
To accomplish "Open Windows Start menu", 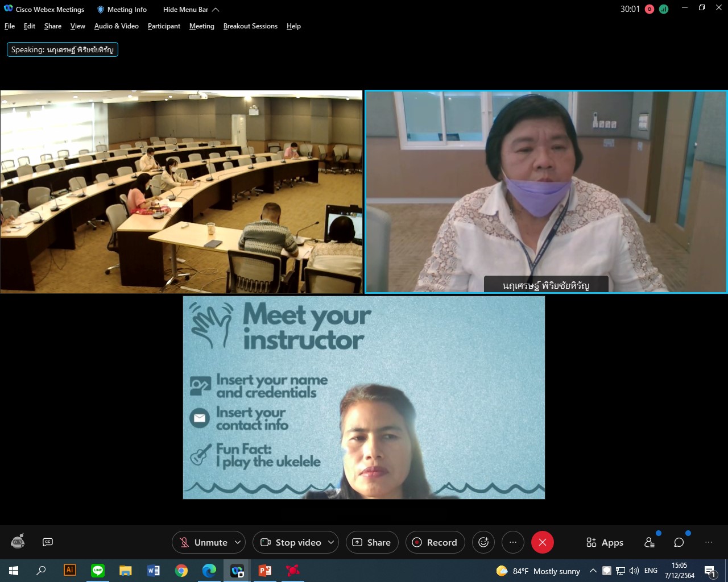I will click(x=14, y=571).
